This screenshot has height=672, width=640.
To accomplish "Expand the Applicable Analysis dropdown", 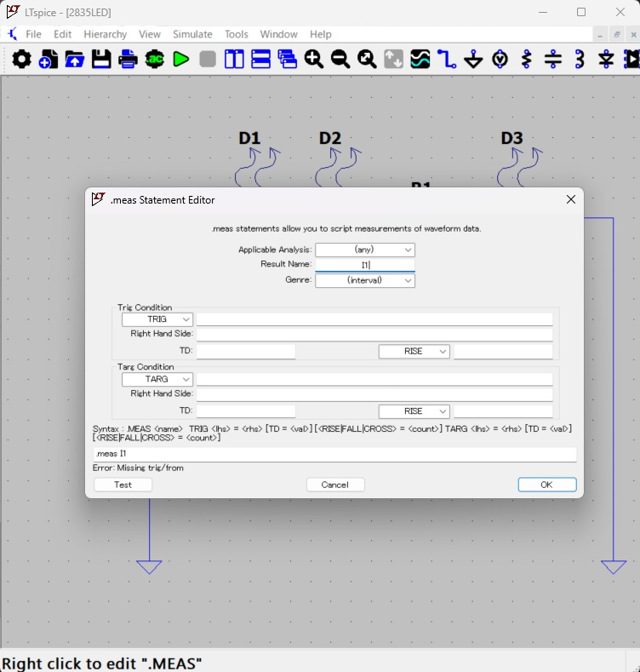I will (365, 250).
